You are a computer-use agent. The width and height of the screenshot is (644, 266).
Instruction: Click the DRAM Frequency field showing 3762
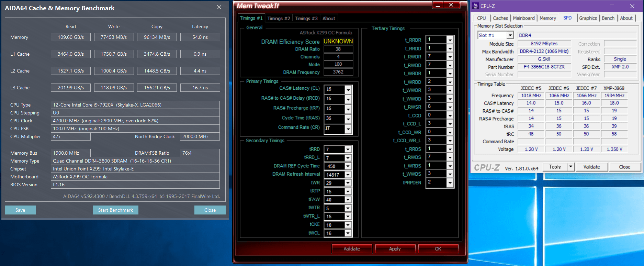338,72
